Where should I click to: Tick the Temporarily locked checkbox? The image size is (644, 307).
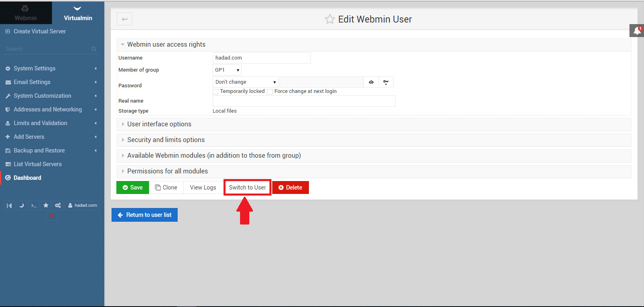coord(215,92)
